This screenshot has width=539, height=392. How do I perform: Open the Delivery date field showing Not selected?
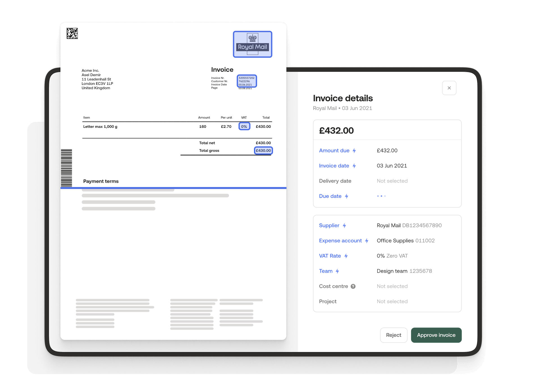pyautogui.click(x=392, y=181)
